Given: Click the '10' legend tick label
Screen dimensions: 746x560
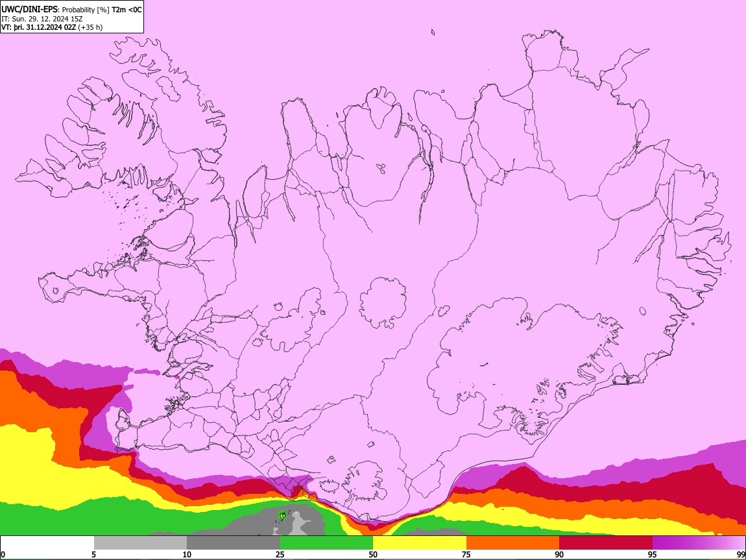Looking at the screenshot, I should tap(187, 555).
